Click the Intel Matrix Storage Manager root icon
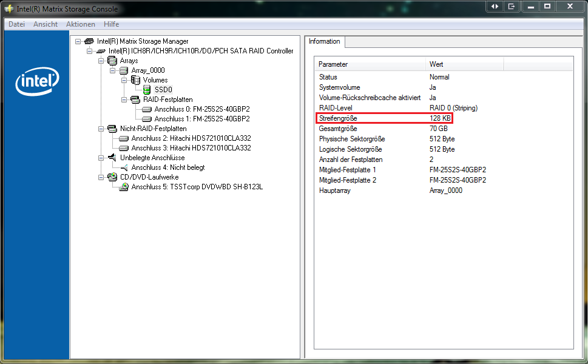Image resolution: width=588 pixels, height=364 pixels. click(x=89, y=41)
